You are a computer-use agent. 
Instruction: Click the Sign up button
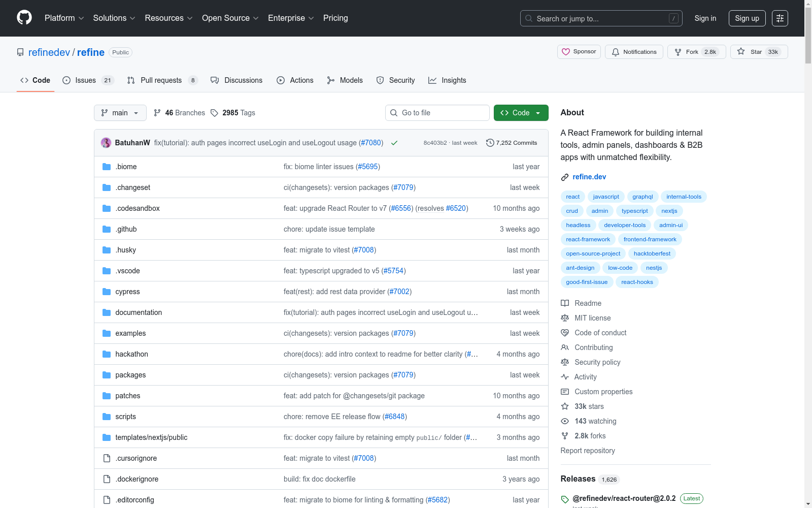coord(747,18)
